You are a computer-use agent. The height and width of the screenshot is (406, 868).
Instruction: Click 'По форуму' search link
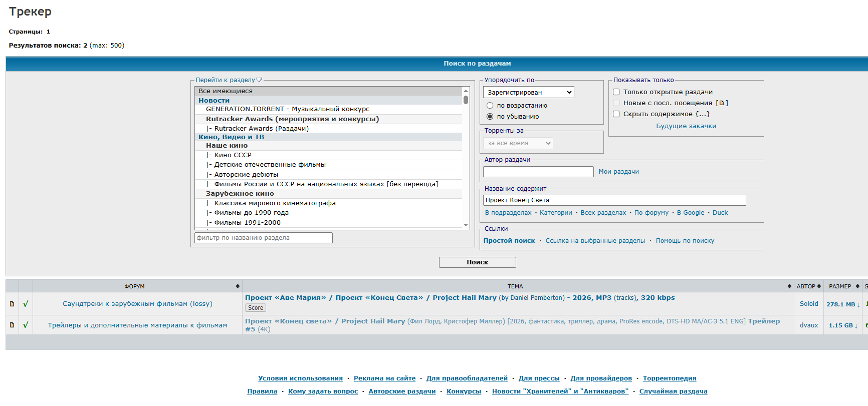pyautogui.click(x=652, y=213)
